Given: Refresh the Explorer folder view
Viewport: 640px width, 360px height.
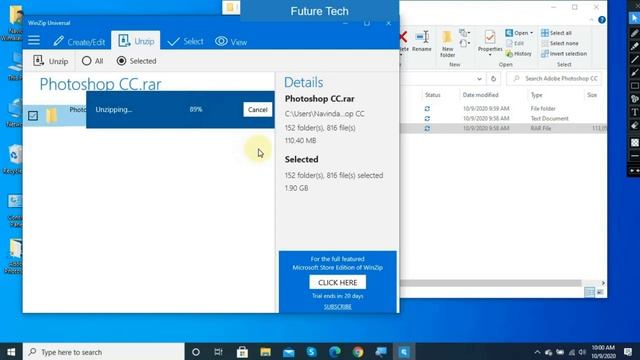Looking at the screenshot, I should (493, 79).
